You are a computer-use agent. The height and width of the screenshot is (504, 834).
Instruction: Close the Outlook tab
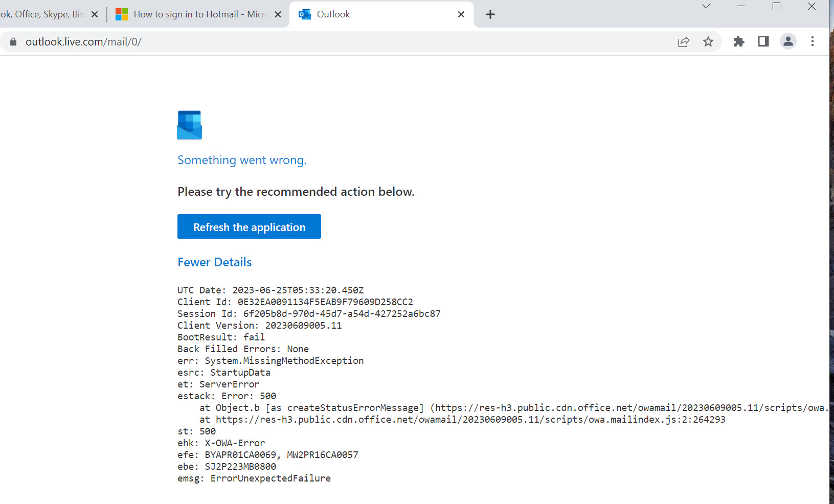[461, 14]
